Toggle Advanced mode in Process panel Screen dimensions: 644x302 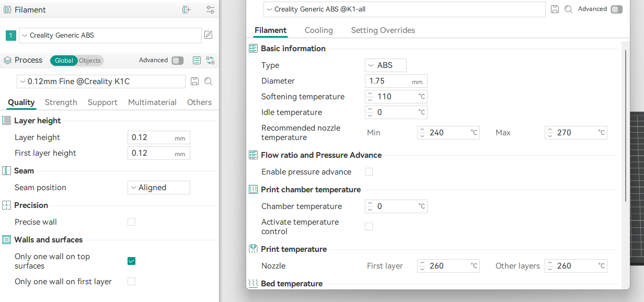tap(177, 61)
